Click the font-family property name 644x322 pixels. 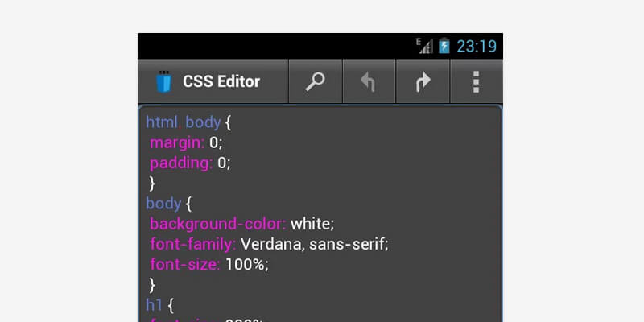pyautogui.click(x=192, y=243)
